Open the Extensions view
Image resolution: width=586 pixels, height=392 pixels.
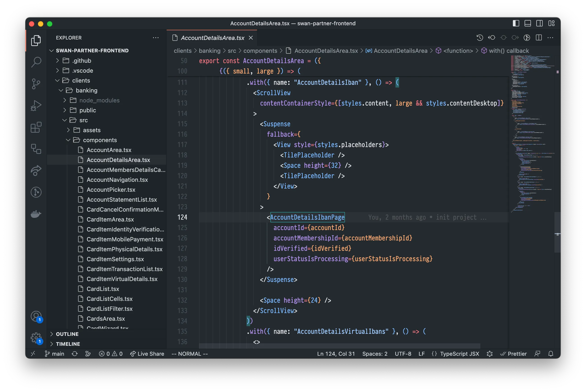[x=36, y=127]
